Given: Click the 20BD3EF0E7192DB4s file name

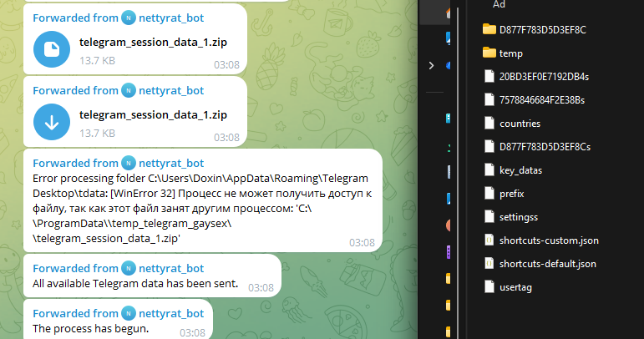Looking at the screenshot, I should tap(545, 77).
